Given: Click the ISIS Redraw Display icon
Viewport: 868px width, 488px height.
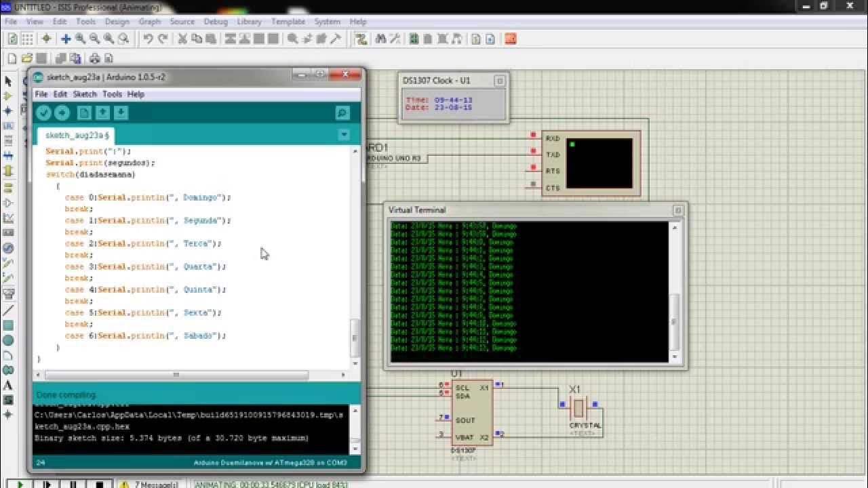Looking at the screenshot, I should coord(12,39).
